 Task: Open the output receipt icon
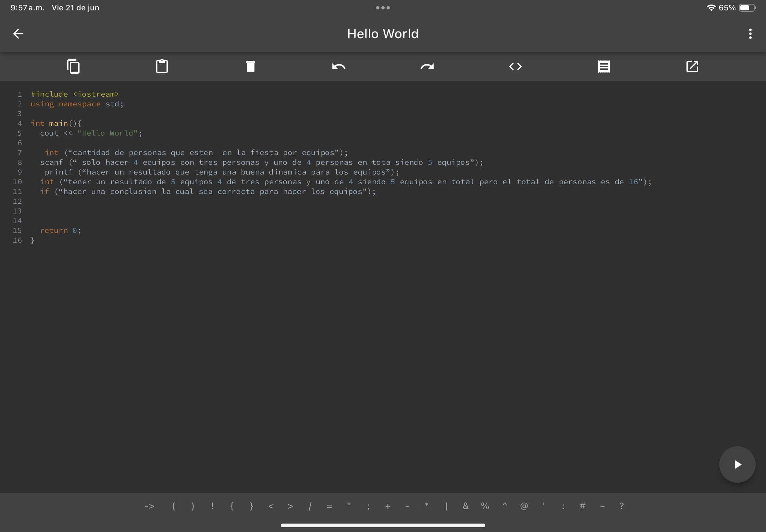604,66
